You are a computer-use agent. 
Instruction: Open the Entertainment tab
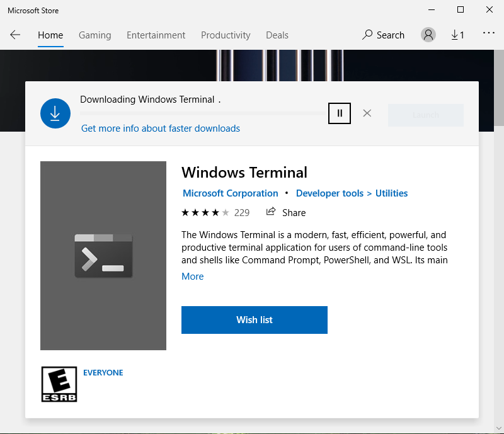coord(156,35)
